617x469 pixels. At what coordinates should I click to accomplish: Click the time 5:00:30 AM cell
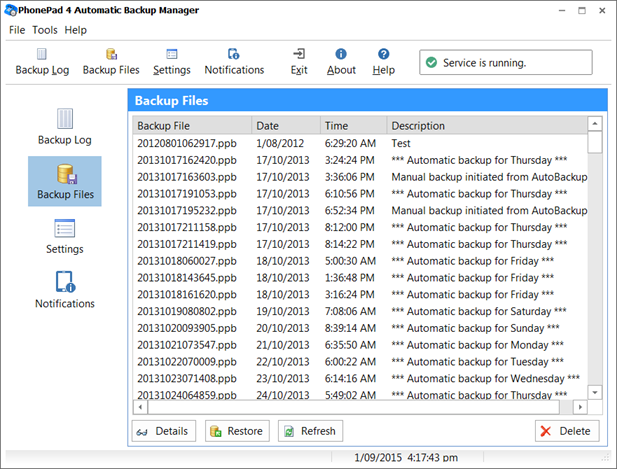350,261
